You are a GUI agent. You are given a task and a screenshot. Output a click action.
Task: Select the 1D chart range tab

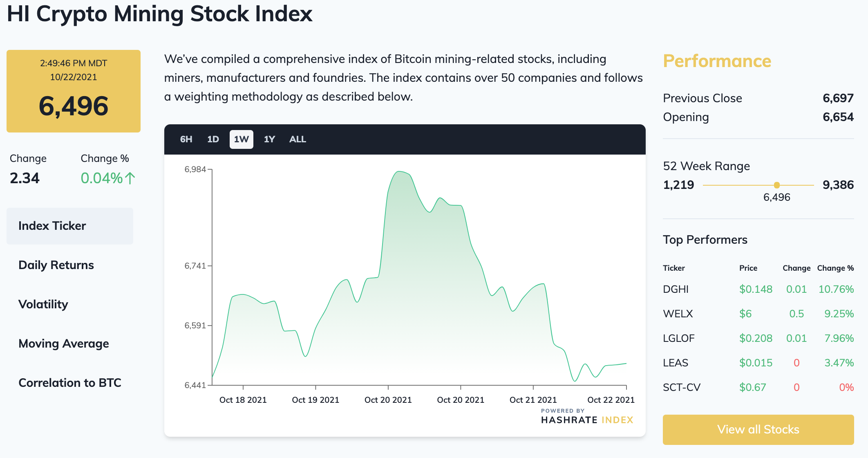coord(213,139)
